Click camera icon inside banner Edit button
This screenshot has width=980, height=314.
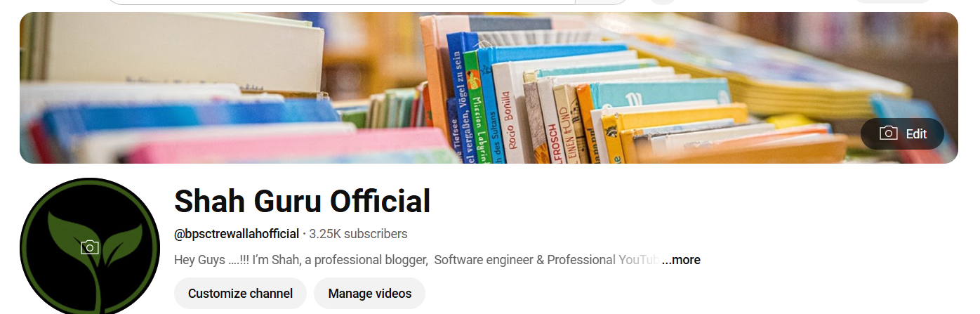(888, 133)
